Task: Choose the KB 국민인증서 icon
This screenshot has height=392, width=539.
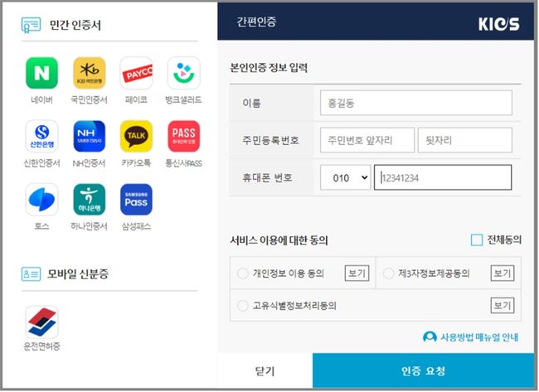Action: click(x=89, y=73)
